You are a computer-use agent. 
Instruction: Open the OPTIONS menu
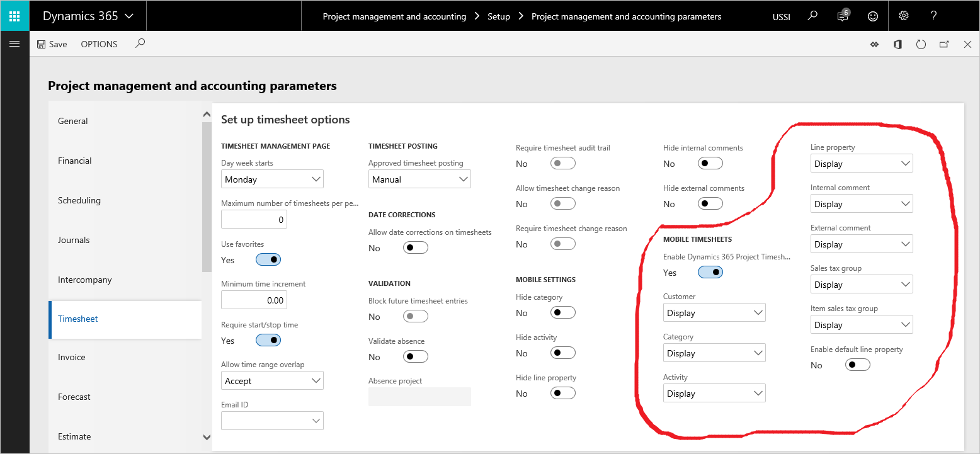[99, 44]
